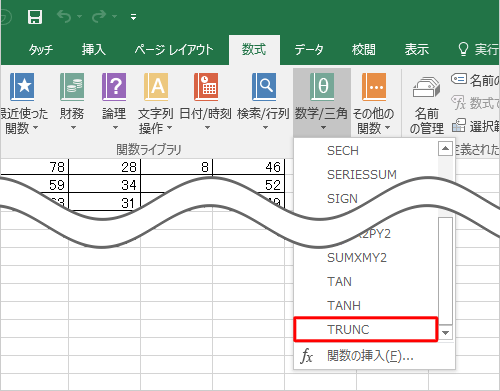This screenshot has width=500, height=391.
Task: Open the 校閲 ribbon tab
Action: click(x=364, y=50)
